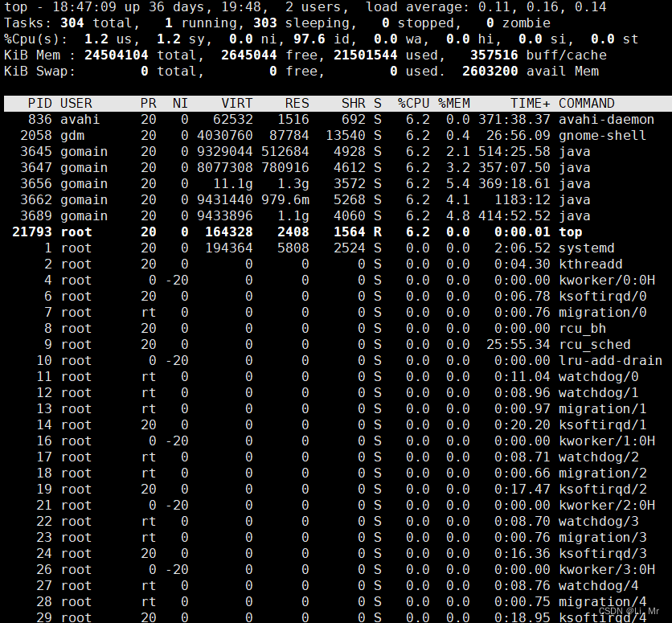Image resolution: width=672 pixels, height=623 pixels.
Task: Click the rcu_sched process row
Action: coord(322,344)
